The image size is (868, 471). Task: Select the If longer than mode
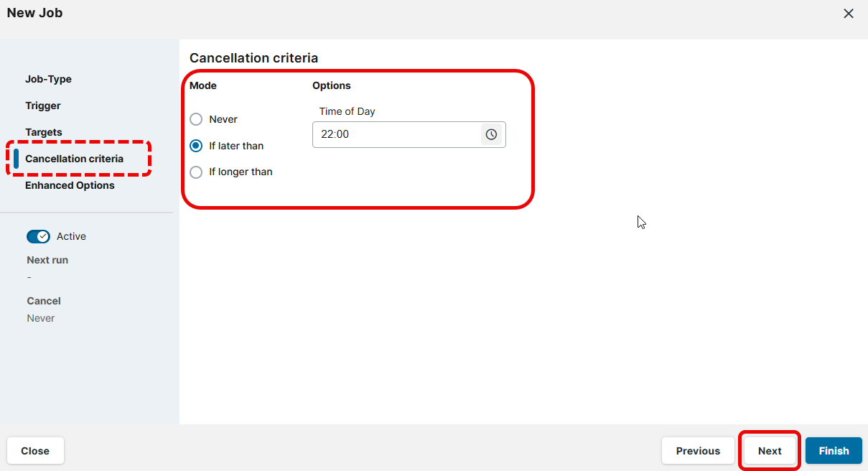pyautogui.click(x=196, y=172)
